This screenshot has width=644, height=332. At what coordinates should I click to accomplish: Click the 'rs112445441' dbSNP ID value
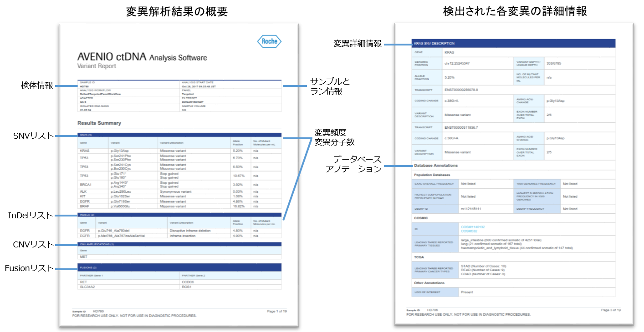point(471,209)
